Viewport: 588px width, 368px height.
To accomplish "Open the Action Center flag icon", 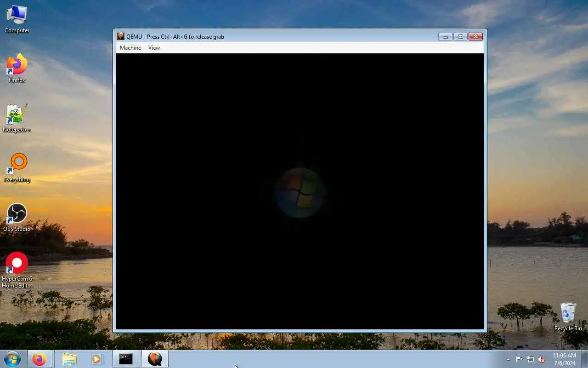I will [519, 359].
